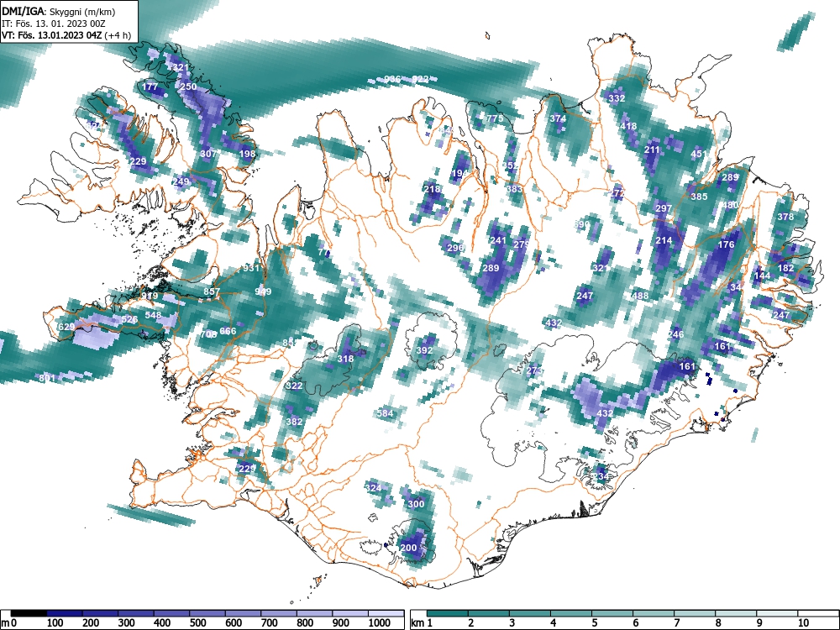Click the map value 241
Screen dimensions: 840x630
coord(497,240)
